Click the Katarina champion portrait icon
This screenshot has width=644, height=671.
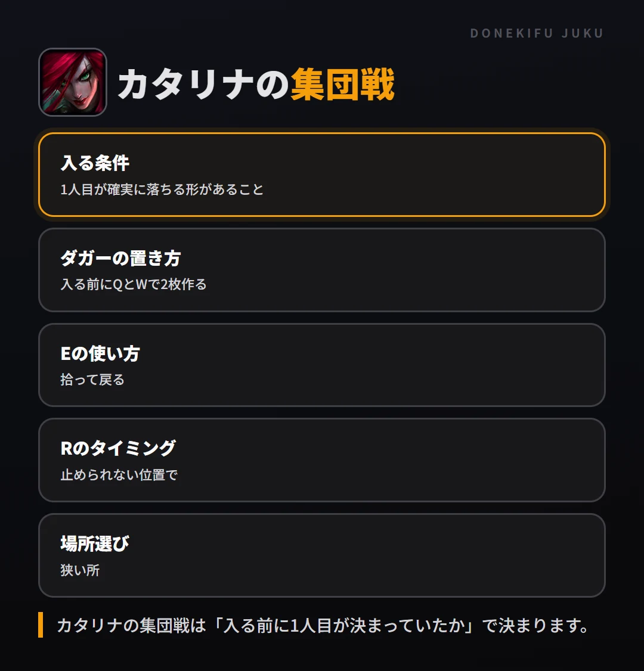point(73,82)
